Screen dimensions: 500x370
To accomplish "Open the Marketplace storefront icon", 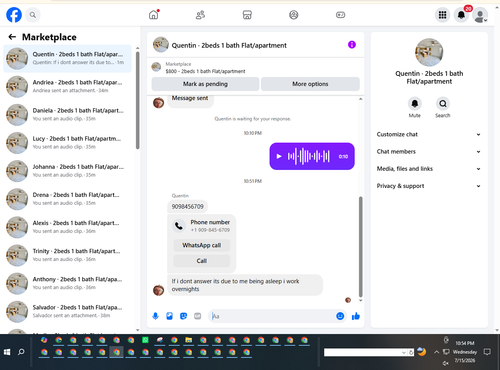I will tap(247, 15).
